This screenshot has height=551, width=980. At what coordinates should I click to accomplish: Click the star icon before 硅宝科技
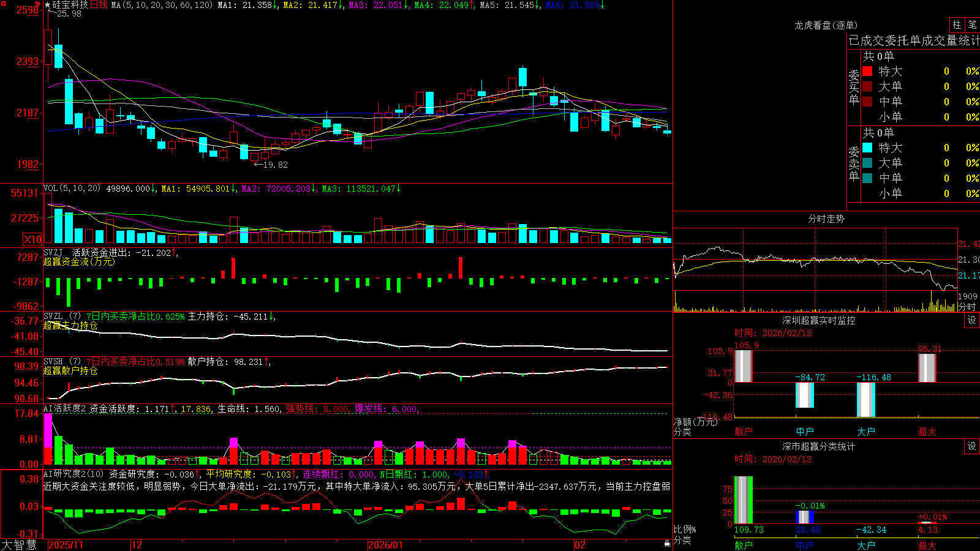pyautogui.click(x=48, y=5)
